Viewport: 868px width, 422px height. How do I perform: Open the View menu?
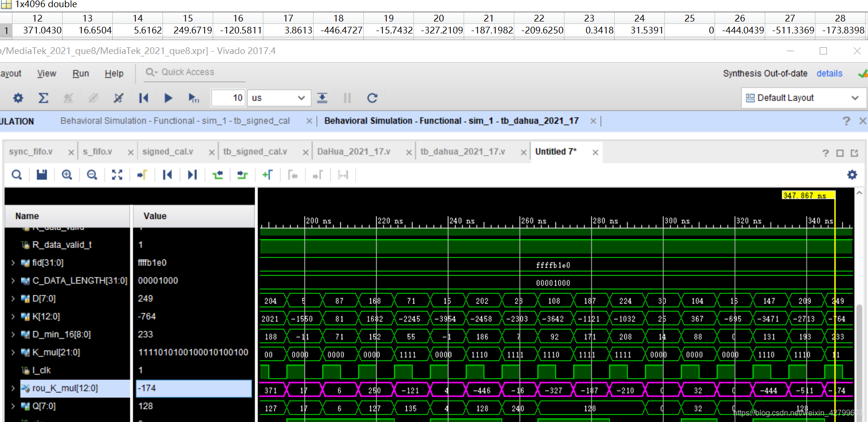pyautogui.click(x=46, y=74)
